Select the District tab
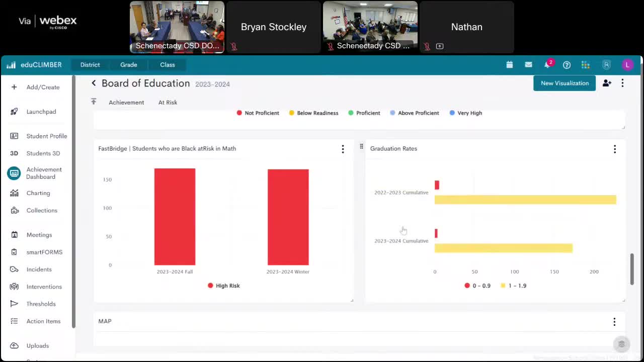Screen dimensions: 644x362 [90, 65]
